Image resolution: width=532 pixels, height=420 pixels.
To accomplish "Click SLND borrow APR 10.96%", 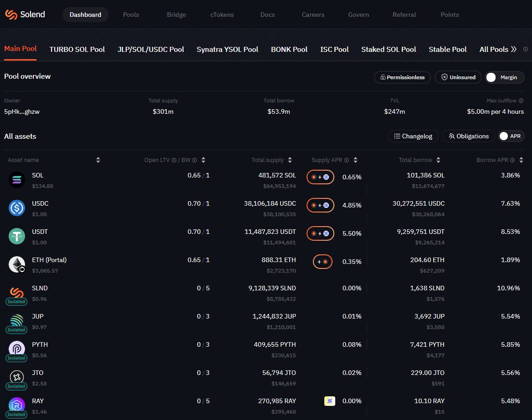I will (508, 288).
